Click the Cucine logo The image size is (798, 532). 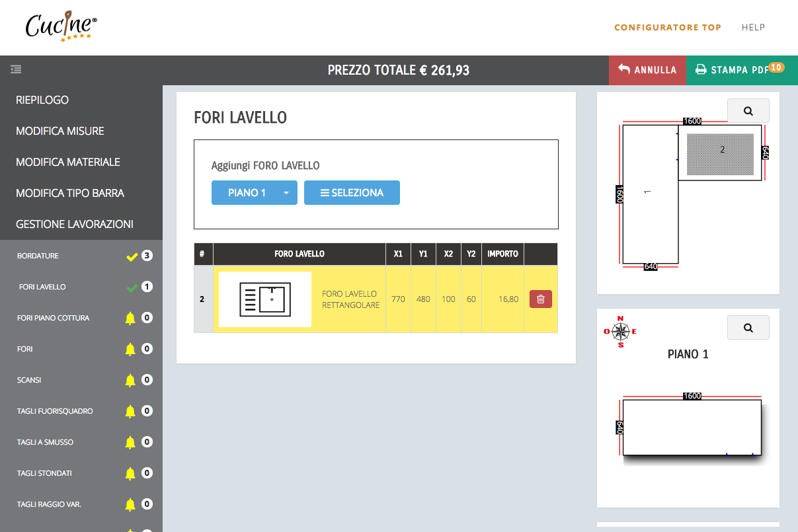coord(61,28)
